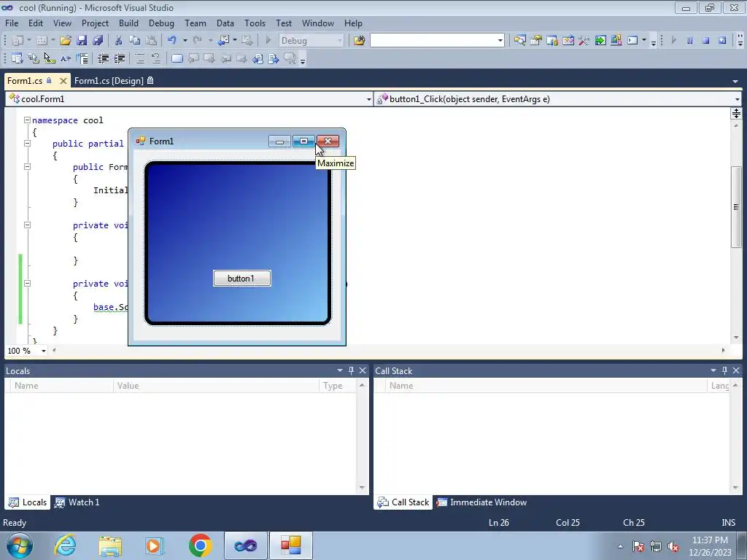Expand the Undo history dropdown arrow
747x560 pixels.
[x=185, y=41]
